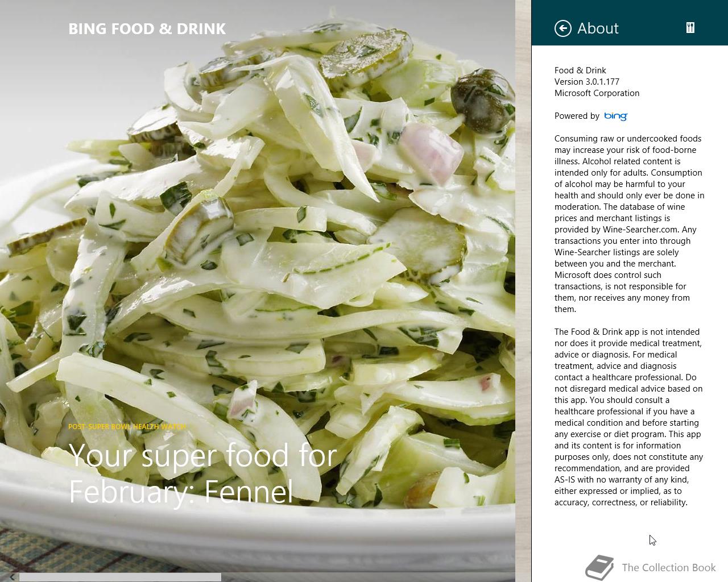Screen dimensions: 728x582
Task: Click the fennel salad hero image
Action: [257, 256]
